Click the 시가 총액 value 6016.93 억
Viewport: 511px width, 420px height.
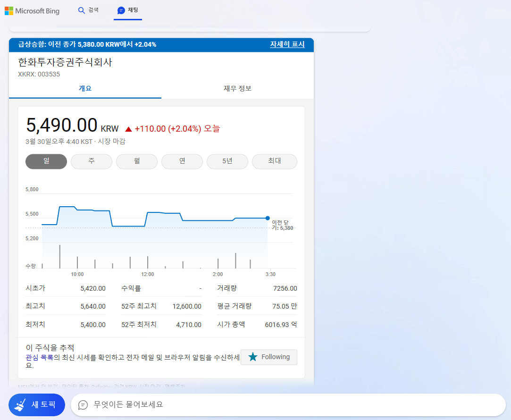pos(281,325)
